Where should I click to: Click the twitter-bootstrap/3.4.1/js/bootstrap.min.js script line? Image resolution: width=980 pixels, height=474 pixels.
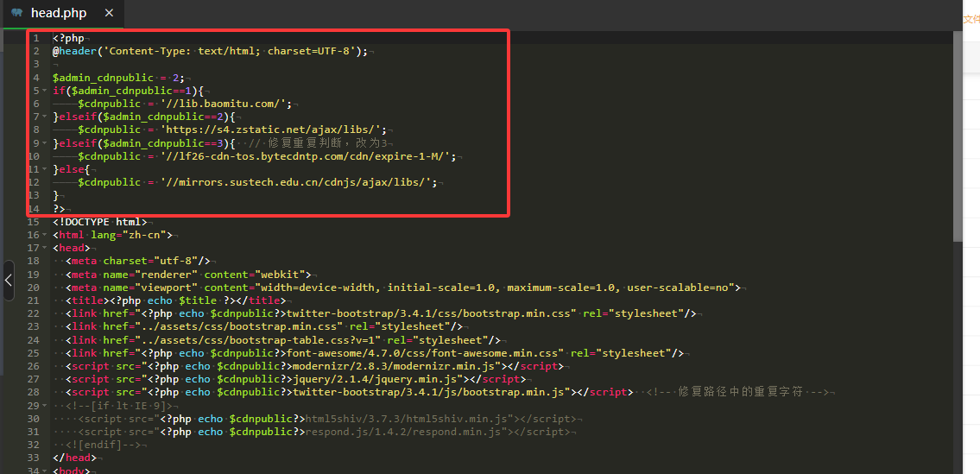pyautogui.click(x=350, y=393)
